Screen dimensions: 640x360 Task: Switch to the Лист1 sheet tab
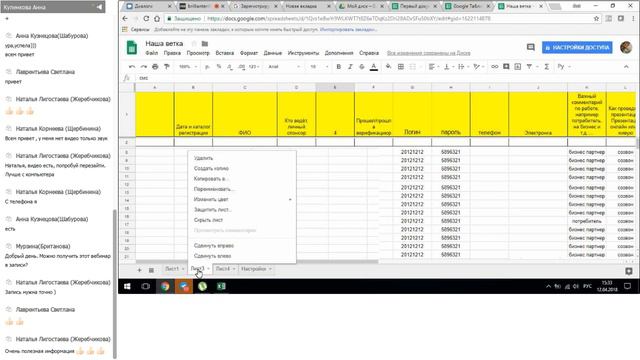[172, 269]
